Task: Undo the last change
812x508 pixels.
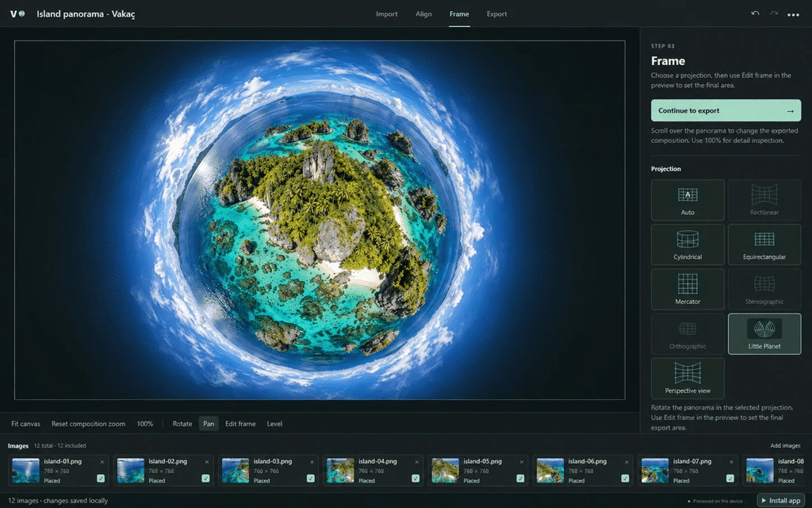Action: [755, 14]
